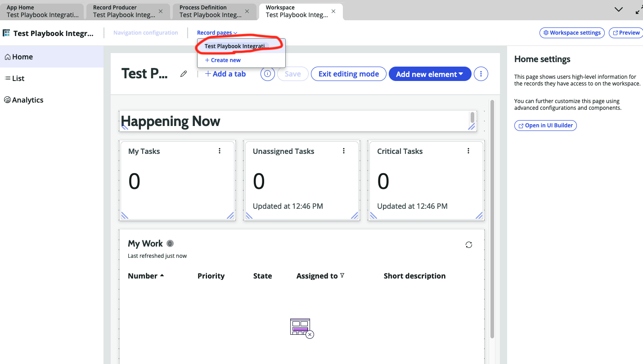This screenshot has height=364, width=643.
Task: Open the Add new element dropdown
Action: 430,73
